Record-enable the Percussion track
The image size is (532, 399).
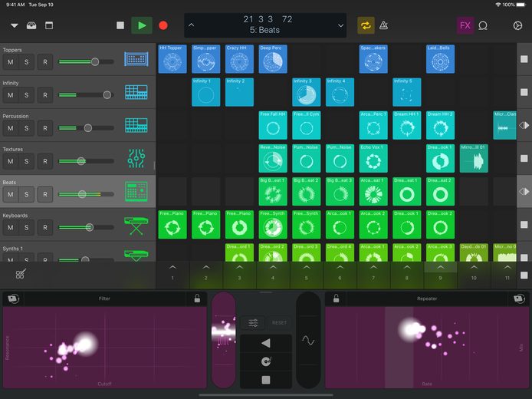45,128
